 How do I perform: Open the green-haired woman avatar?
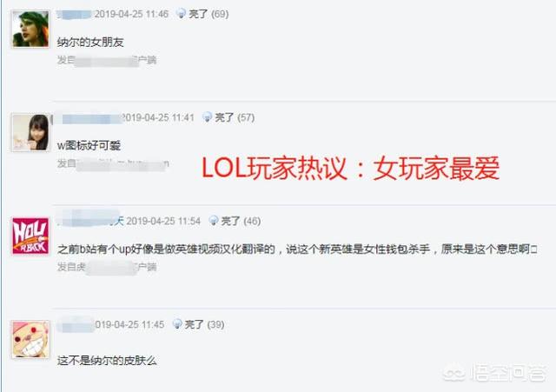click(30, 29)
